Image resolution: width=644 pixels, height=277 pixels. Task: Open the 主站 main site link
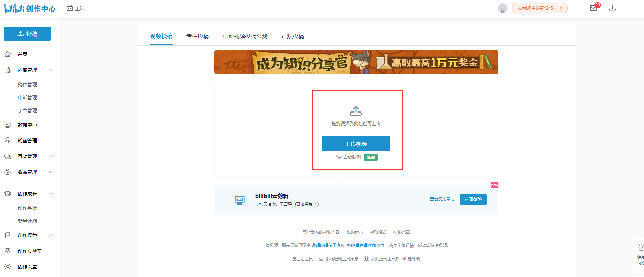(76, 9)
